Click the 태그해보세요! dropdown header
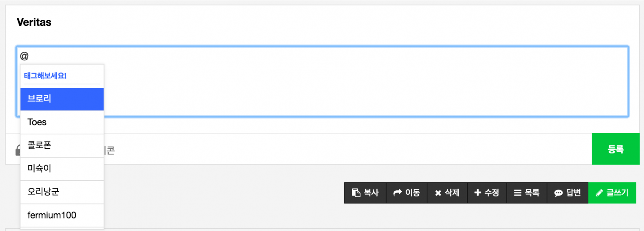 pos(45,76)
